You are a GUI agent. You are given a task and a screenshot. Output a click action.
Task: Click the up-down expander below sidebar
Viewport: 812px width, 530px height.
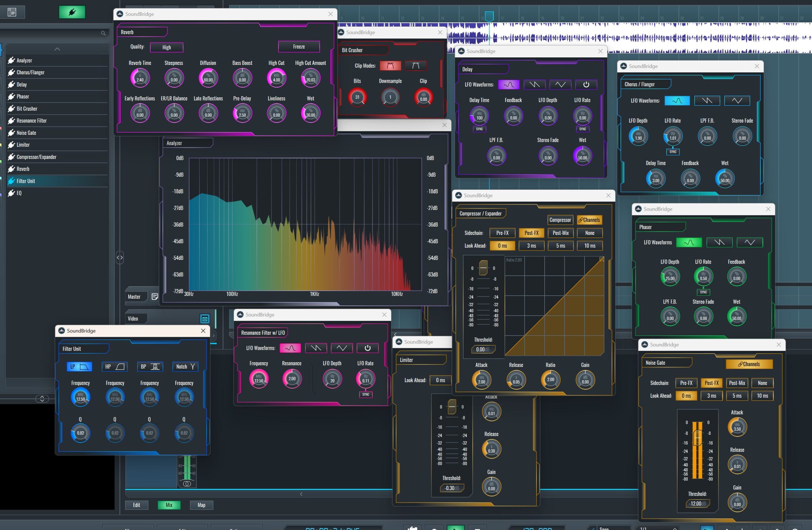click(x=42, y=399)
